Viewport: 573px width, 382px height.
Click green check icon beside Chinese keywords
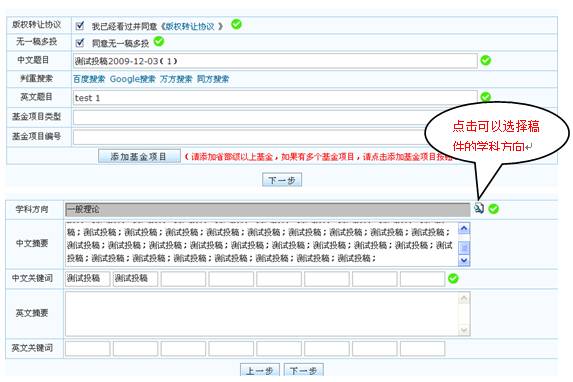(453, 279)
